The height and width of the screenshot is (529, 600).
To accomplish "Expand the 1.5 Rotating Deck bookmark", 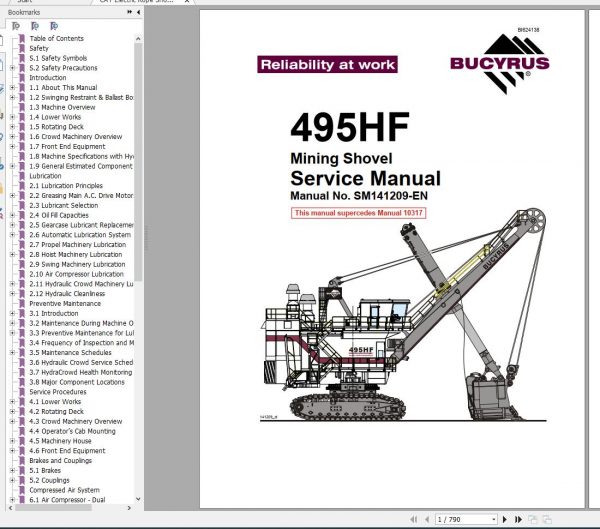I will tap(12, 127).
